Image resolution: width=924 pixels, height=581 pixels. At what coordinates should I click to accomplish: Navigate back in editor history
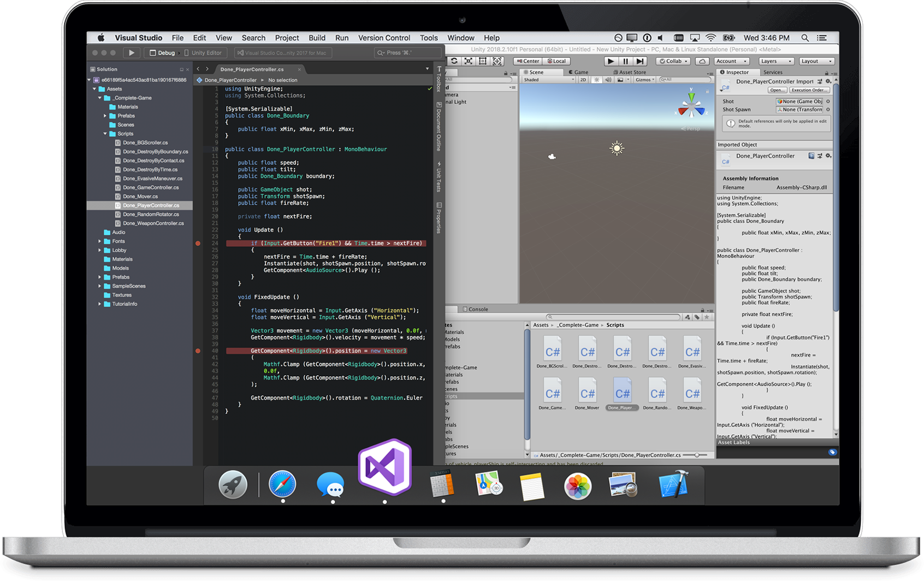[x=198, y=69]
